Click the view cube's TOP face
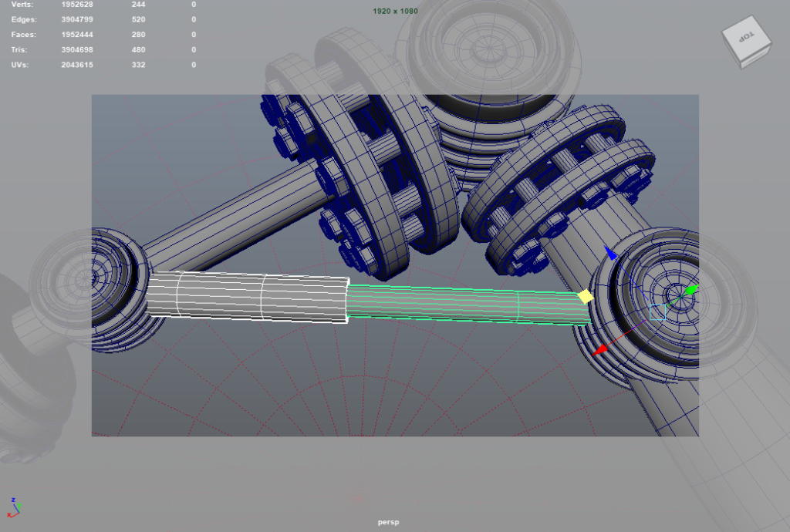The image size is (790, 532). [746, 37]
